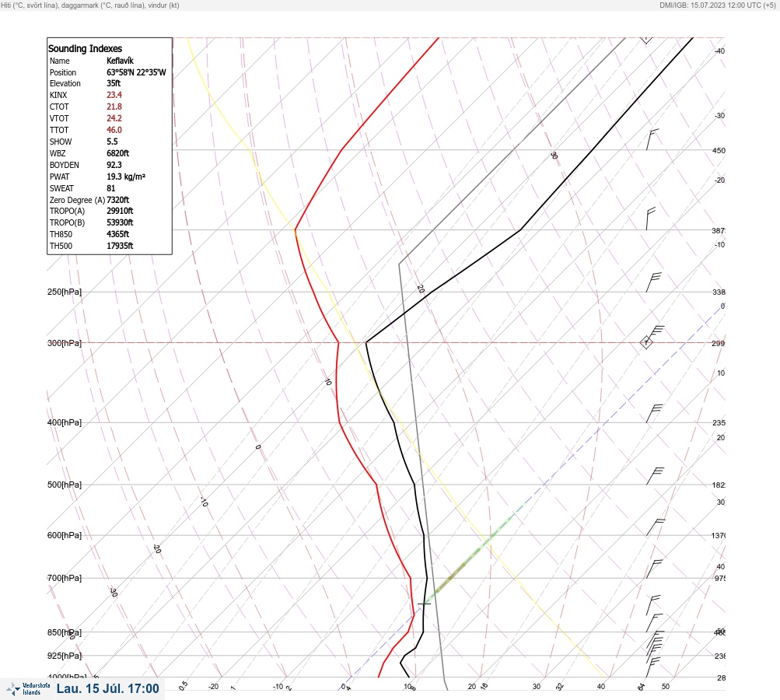Click the TROPO(B) value 53930ft
Screen dimensions: 780x700
tap(120, 222)
